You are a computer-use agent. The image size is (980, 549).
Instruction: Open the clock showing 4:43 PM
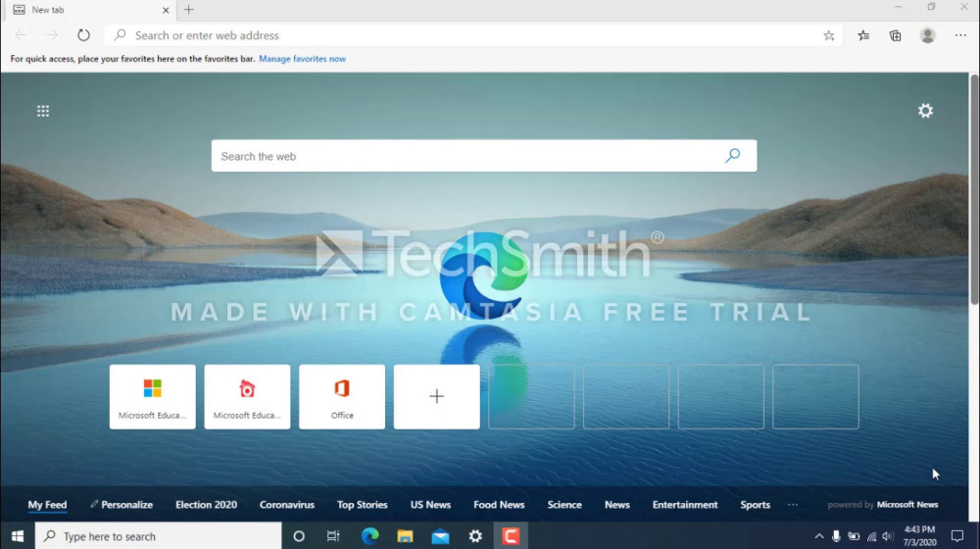(x=919, y=536)
